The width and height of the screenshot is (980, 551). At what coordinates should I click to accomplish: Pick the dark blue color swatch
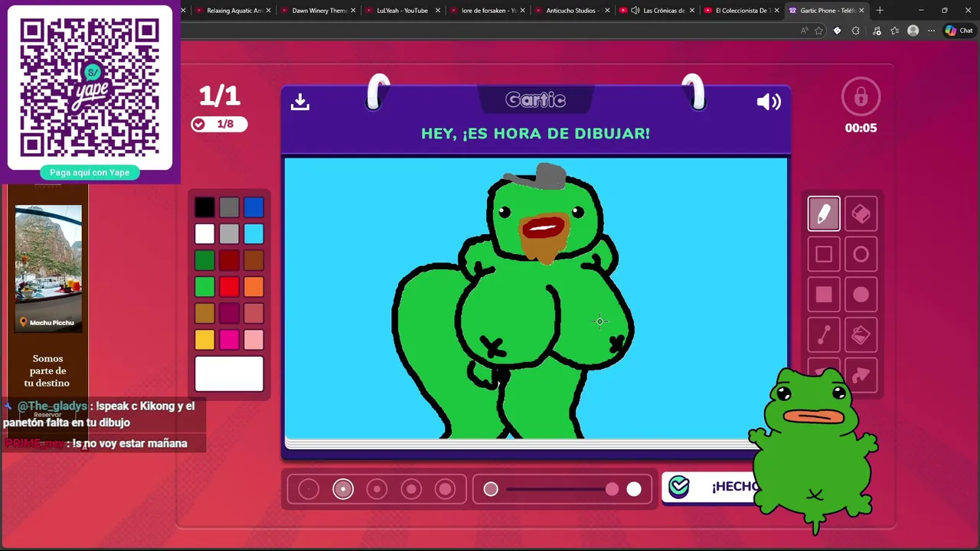(253, 207)
